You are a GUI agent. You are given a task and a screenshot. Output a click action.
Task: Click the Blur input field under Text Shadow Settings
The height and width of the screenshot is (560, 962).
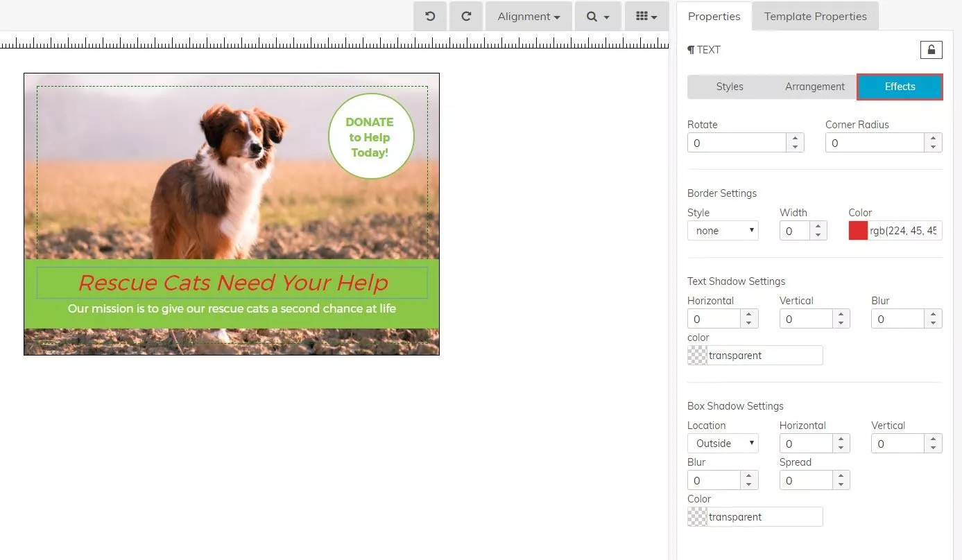point(897,318)
